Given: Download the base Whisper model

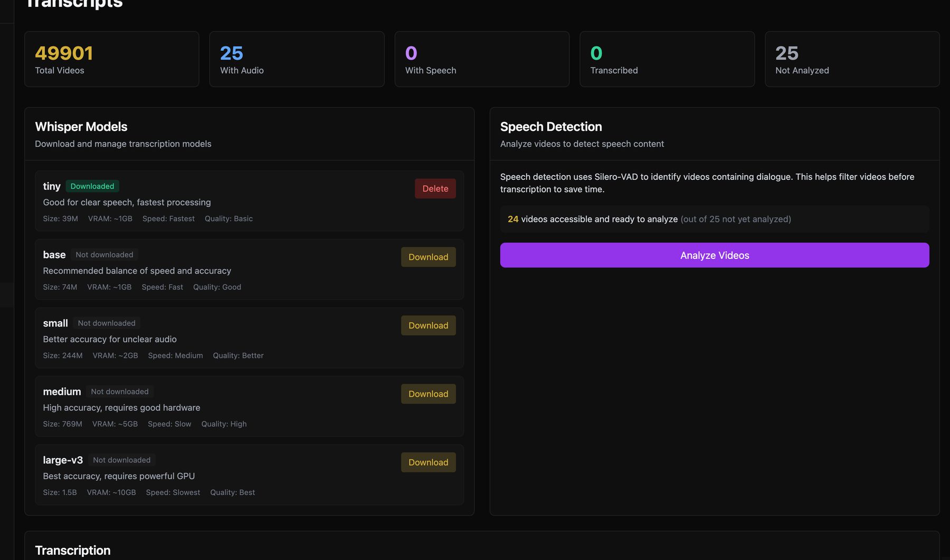Looking at the screenshot, I should pyautogui.click(x=428, y=257).
